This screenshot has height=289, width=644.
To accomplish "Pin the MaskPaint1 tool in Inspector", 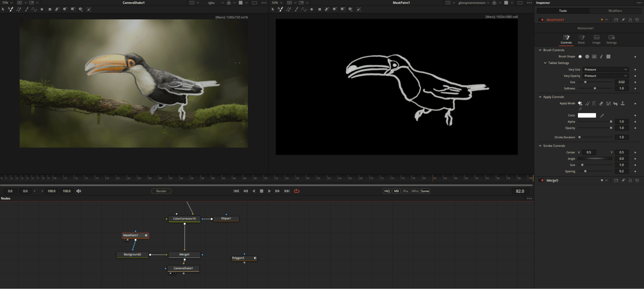I will tap(623, 20).
